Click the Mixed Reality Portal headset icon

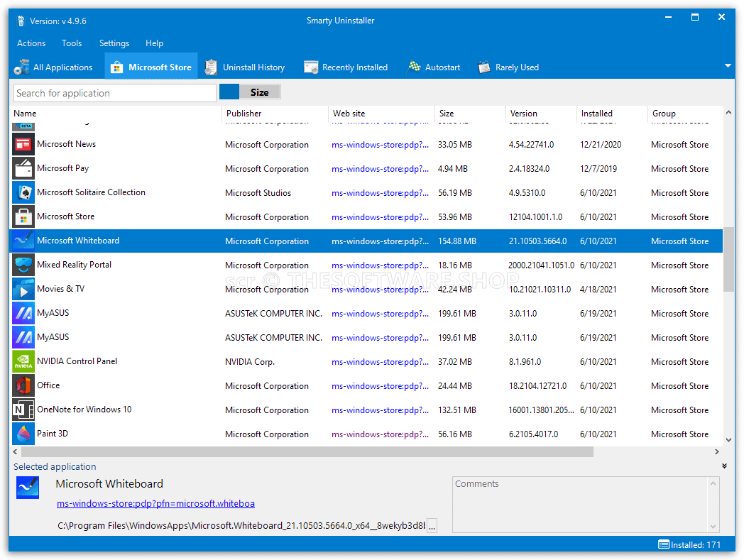[x=23, y=265]
